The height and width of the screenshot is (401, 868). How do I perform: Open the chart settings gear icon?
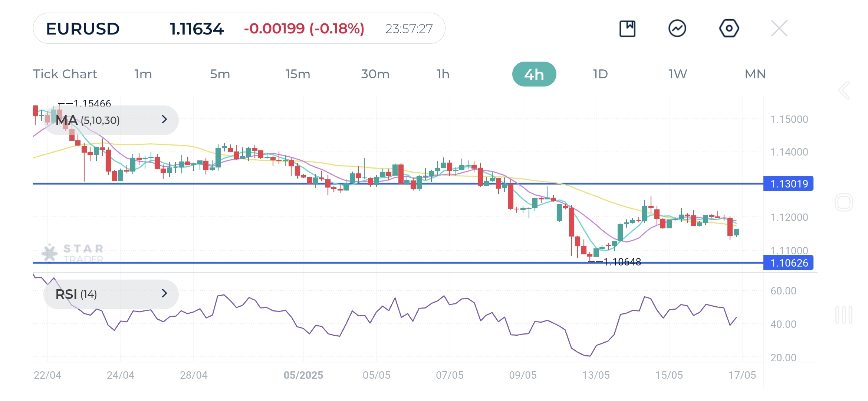click(x=729, y=28)
